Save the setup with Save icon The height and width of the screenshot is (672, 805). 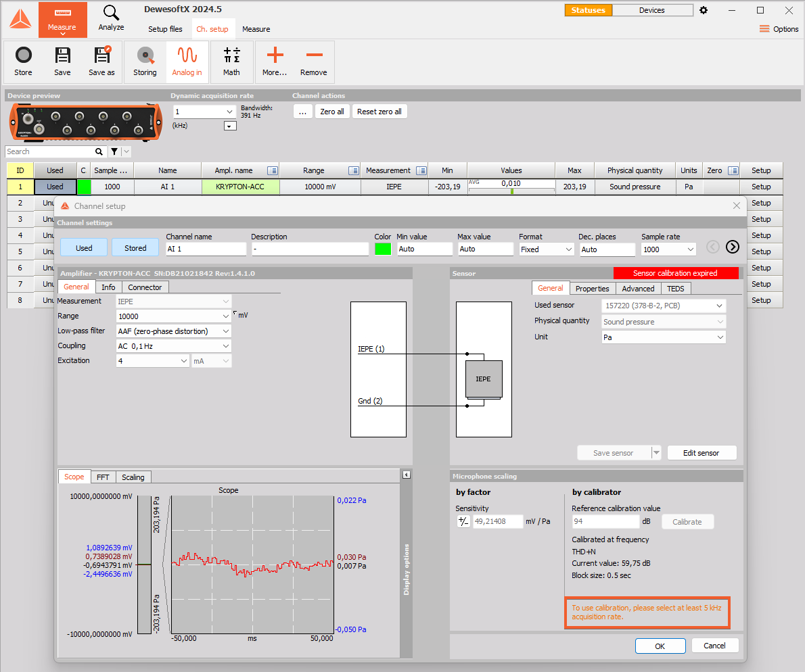(x=63, y=62)
